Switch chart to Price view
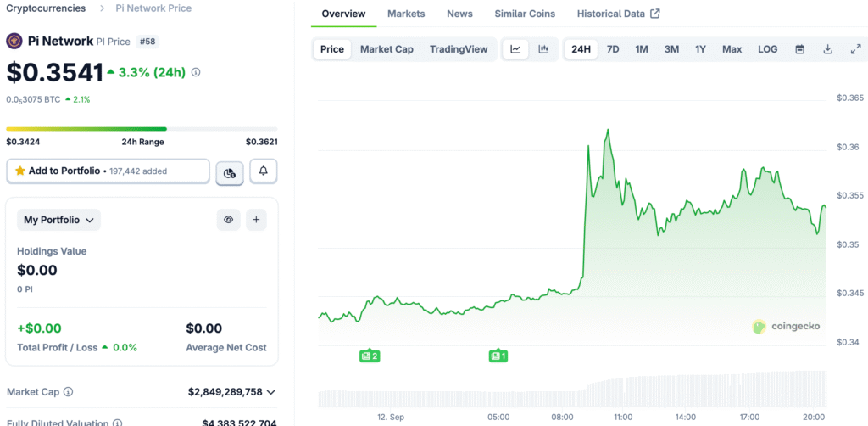Image resolution: width=868 pixels, height=426 pixels. 332,49
